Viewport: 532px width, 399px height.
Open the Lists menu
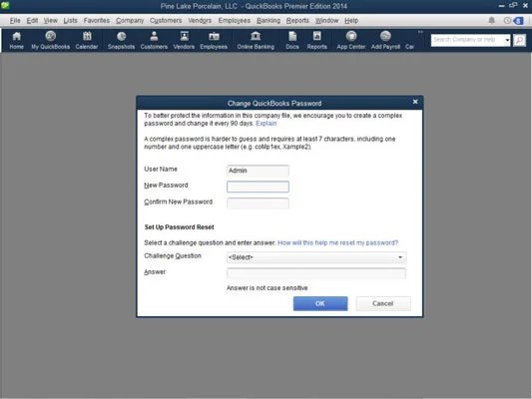click(70, 20)
